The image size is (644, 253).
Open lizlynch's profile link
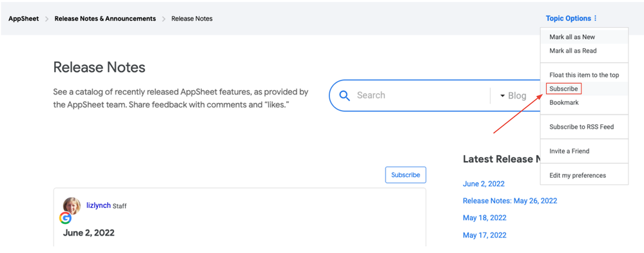(99, 205)
